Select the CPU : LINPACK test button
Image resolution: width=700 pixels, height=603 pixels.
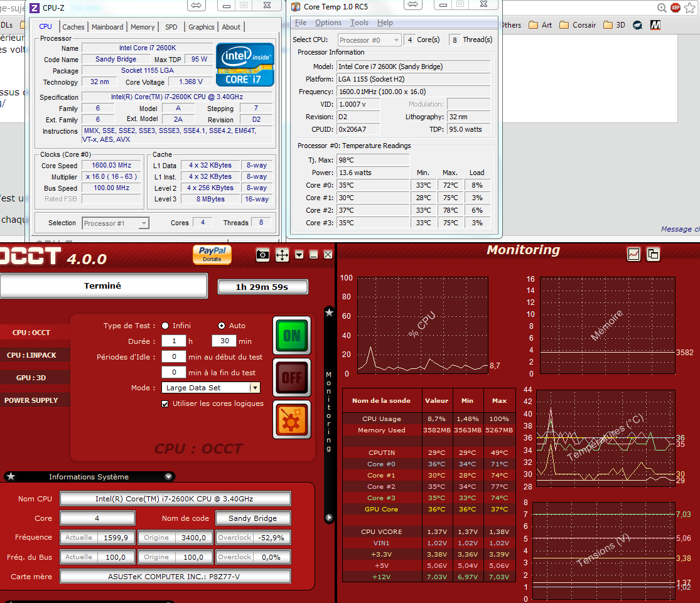pyautogui.click(x=31, y=355)
